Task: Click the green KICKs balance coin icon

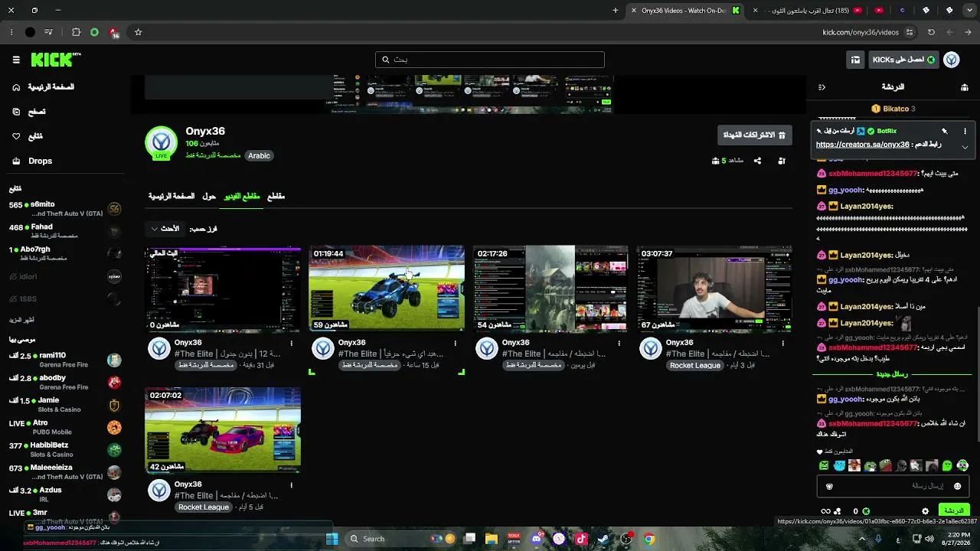Action: coord(866,511)
